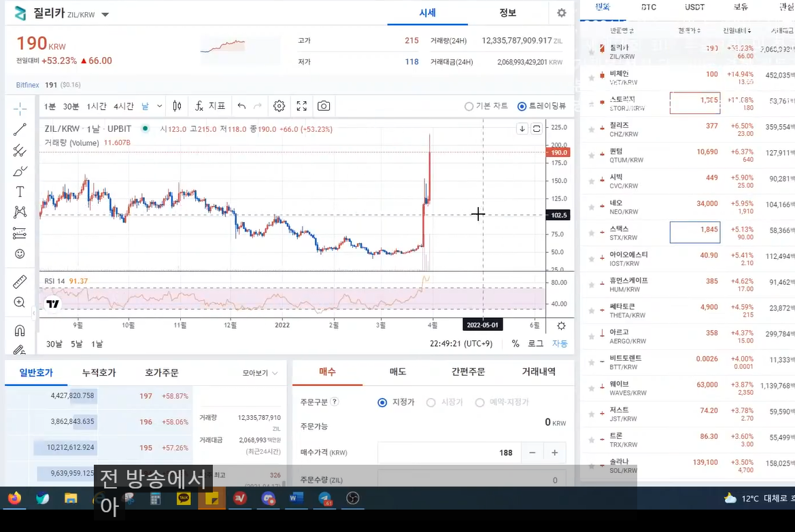Screen dimensions: 795x532
Task: Expand the 질리카 ZIL/KRW market dropdown
Action: click(105, 15)
